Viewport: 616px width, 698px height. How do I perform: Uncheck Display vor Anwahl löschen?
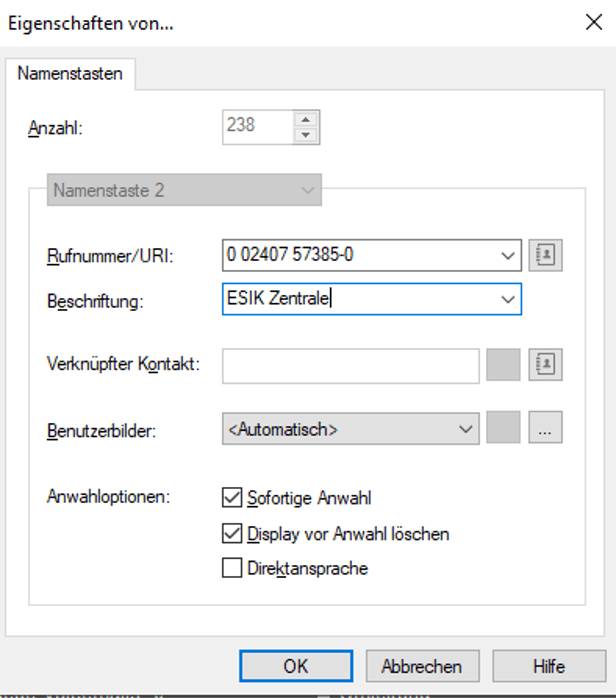[231, 533]
